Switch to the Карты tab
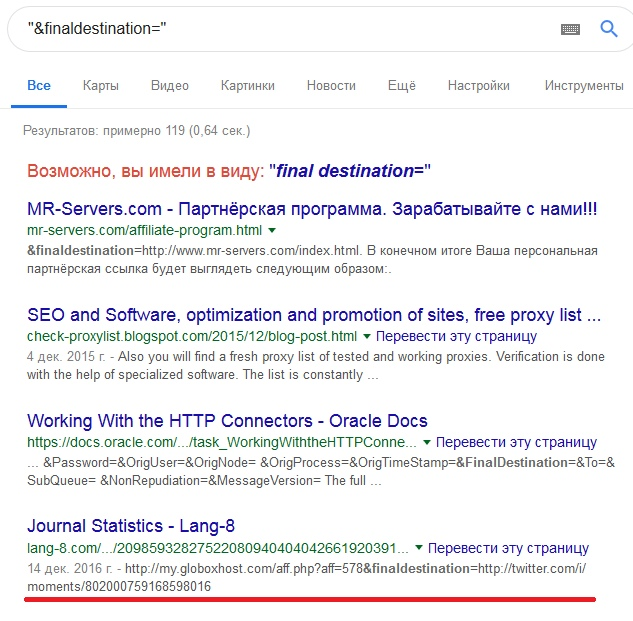 pos(101,86)
